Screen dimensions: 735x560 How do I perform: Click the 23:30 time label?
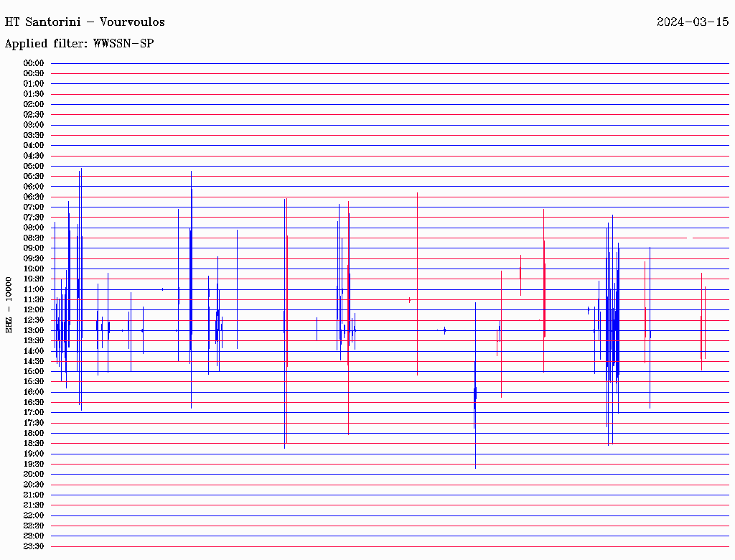(x=34, y=546)
